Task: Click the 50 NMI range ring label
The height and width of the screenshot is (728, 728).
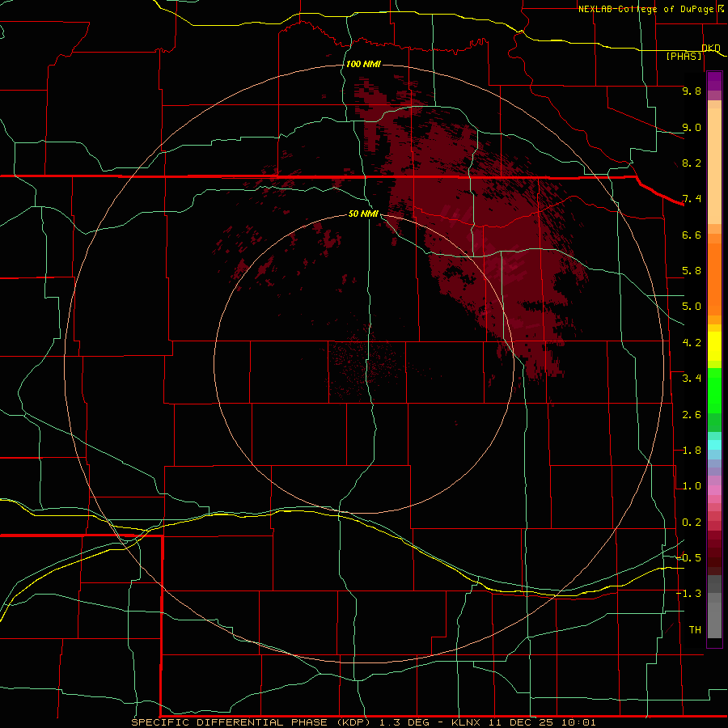Action: coord(363,214)
